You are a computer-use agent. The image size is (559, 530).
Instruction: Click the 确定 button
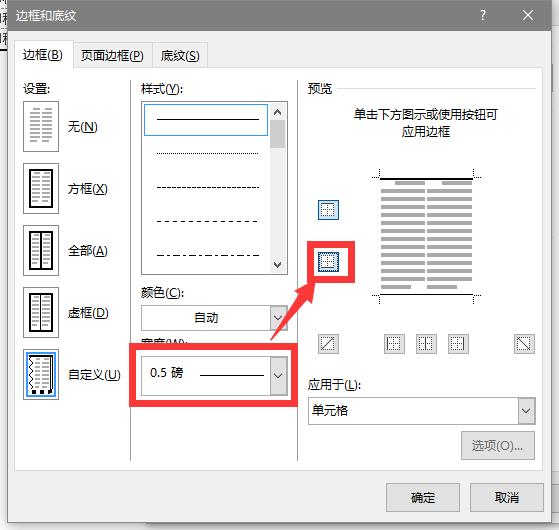point(423,498)
